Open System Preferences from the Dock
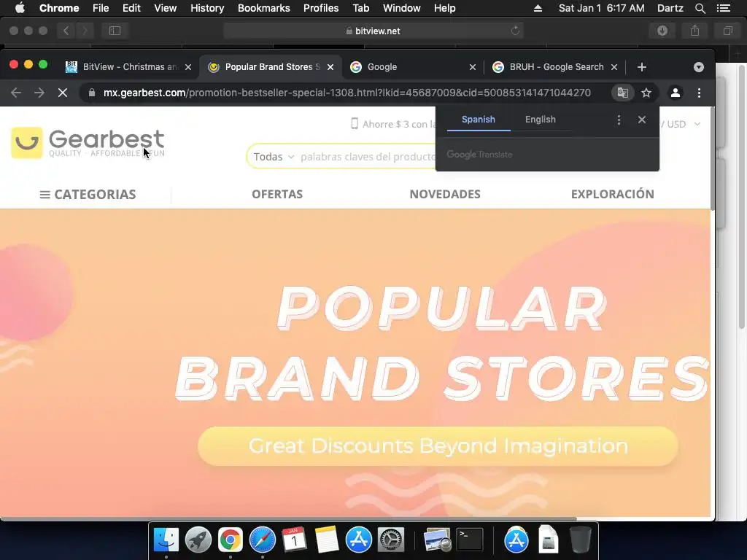Viewport: 747px width, 560px height. (x=391, y=540)
